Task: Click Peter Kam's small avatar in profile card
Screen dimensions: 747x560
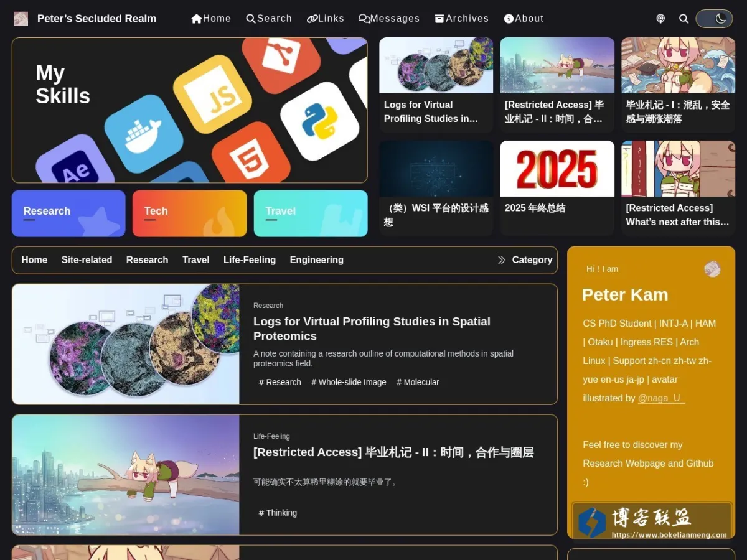Action: pyautogui.click(x=712, y=269)
